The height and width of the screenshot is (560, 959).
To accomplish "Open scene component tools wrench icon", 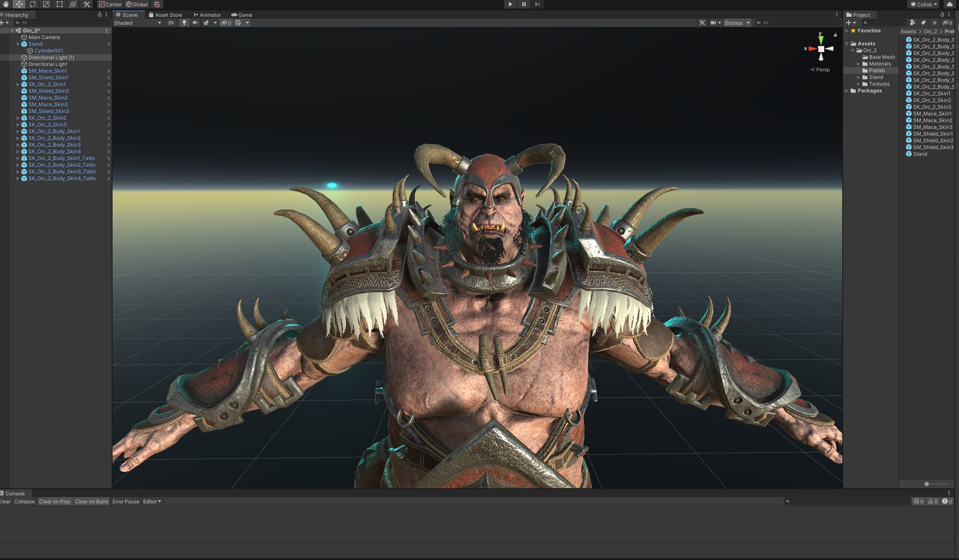I will click(x=702, y=23).
